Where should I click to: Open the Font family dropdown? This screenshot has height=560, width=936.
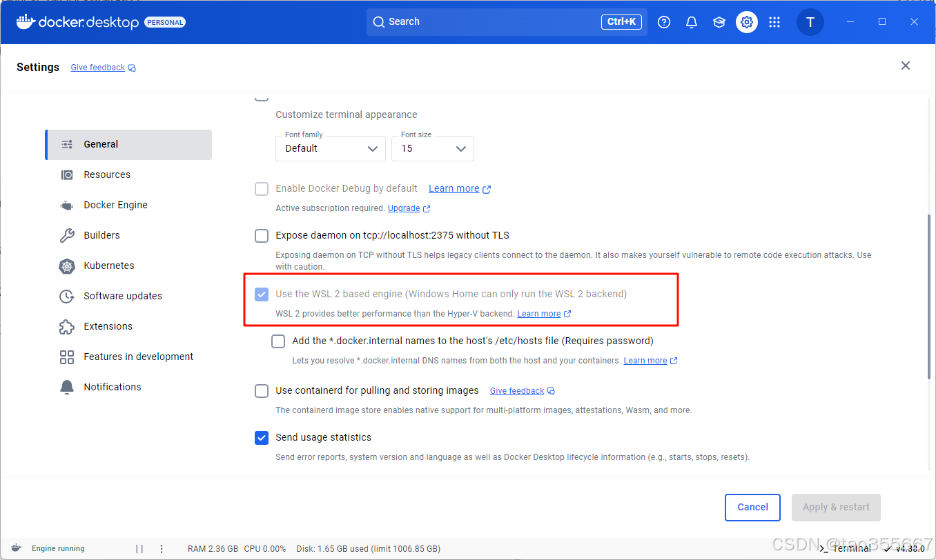click(x=331, y=148)
